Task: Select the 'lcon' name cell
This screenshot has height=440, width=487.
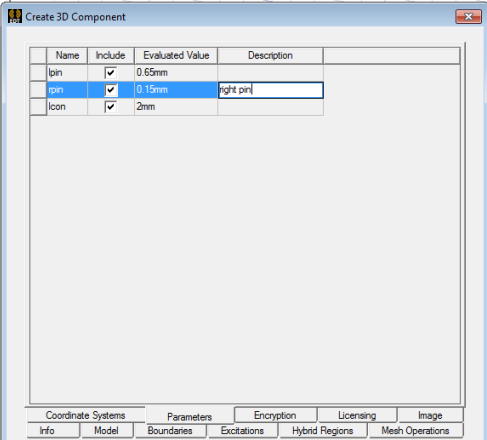Action: click(x=67, y=107)
